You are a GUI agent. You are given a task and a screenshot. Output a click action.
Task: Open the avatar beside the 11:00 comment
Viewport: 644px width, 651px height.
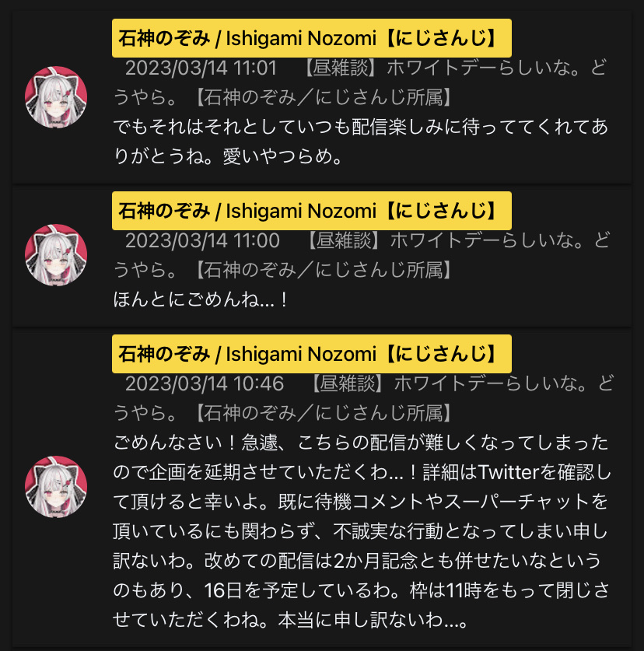tap(56, 255)
